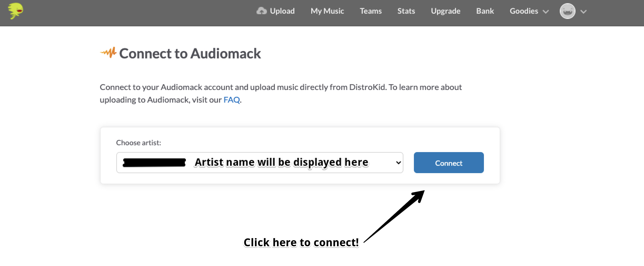Expand the account avatar dropdown arrow

583,12
